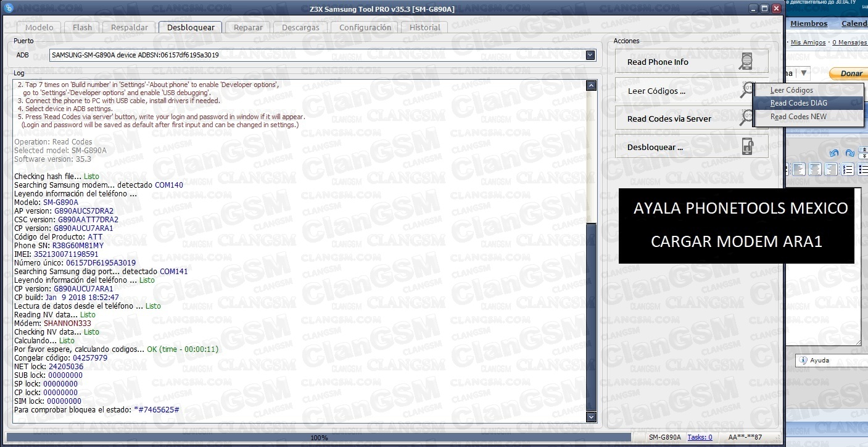Click Número único 06157DF6195A3019 value
Screen dimensions: 868x447
coord(101,262)
